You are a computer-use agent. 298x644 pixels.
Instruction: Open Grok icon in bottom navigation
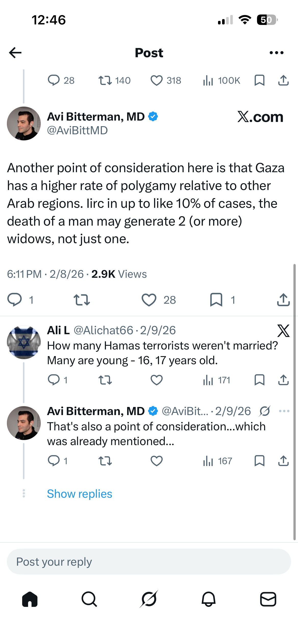(x=149, y=599)
